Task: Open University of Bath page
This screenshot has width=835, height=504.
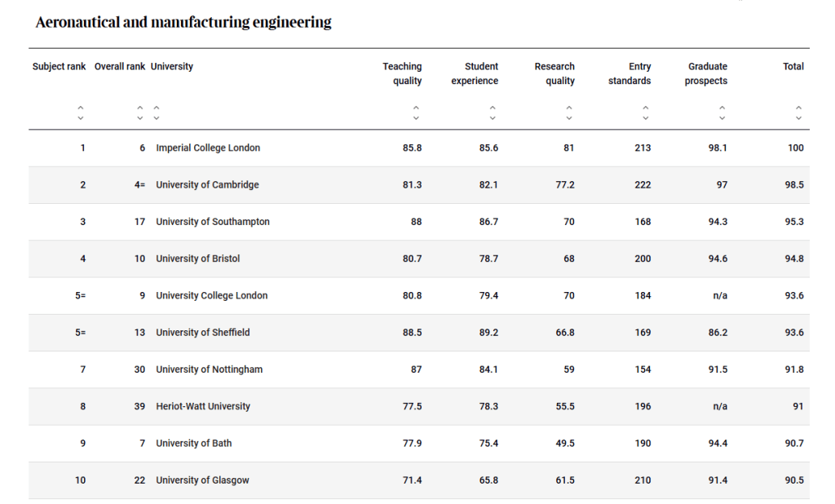Action: point(194,443)
